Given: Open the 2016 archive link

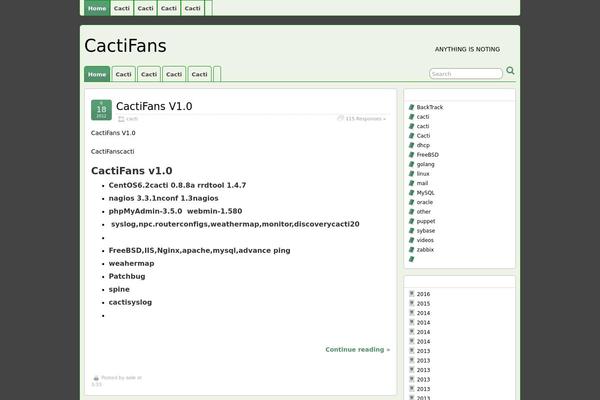Looking at the screenshot, I should [x=423, y=294].
